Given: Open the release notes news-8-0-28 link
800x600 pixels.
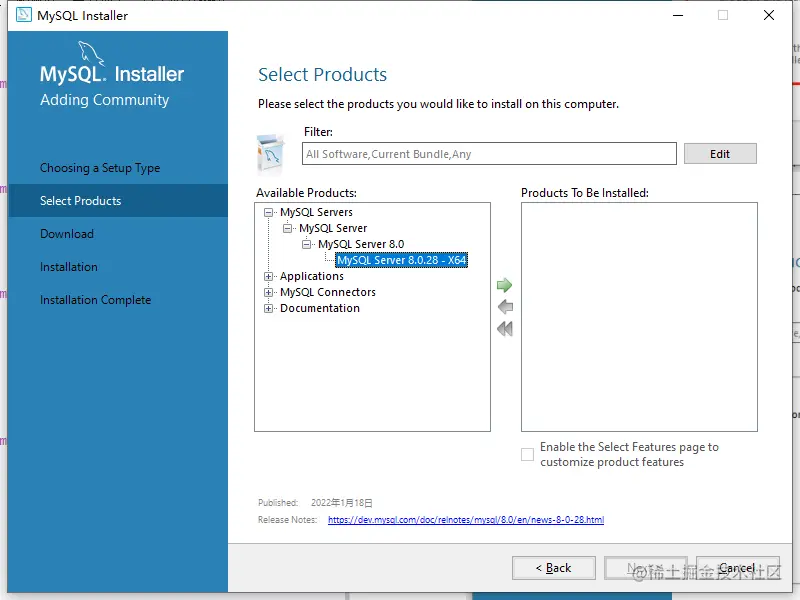Looking at the screenshot, I should (466, 519).
